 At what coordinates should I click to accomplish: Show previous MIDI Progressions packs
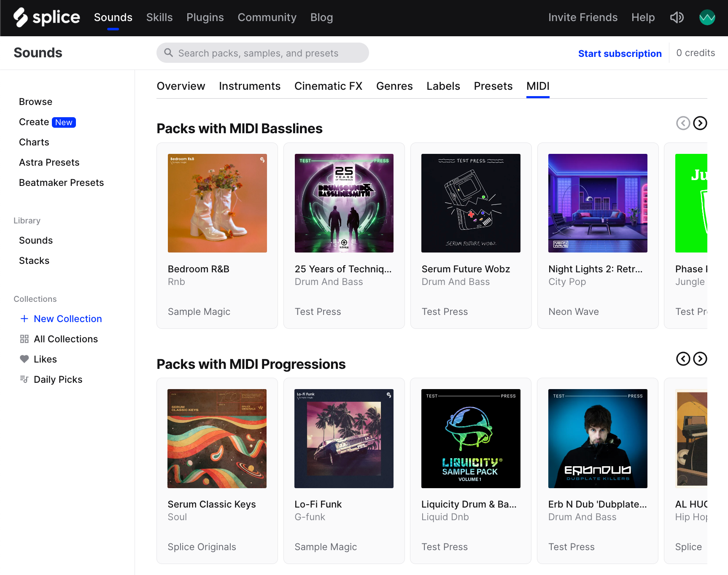683,359
